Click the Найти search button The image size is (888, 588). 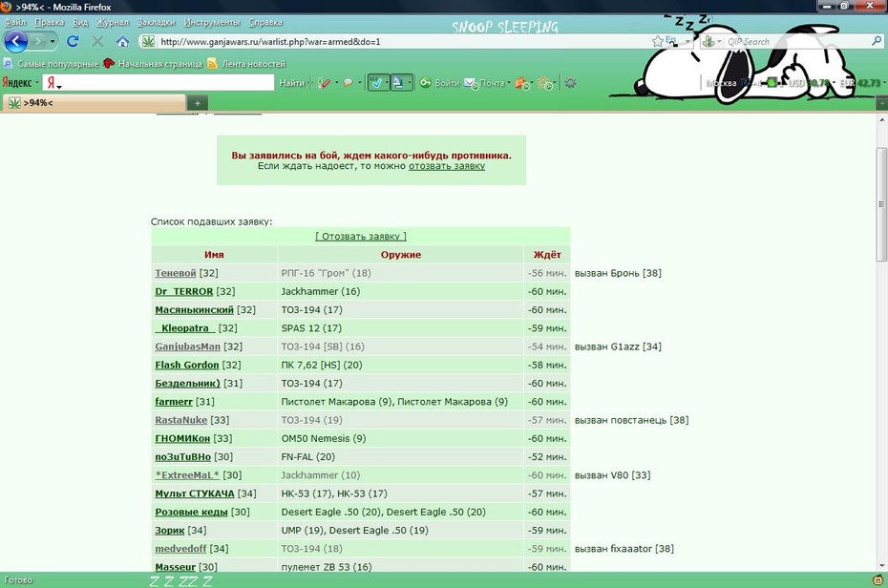(x=291, y=83)
